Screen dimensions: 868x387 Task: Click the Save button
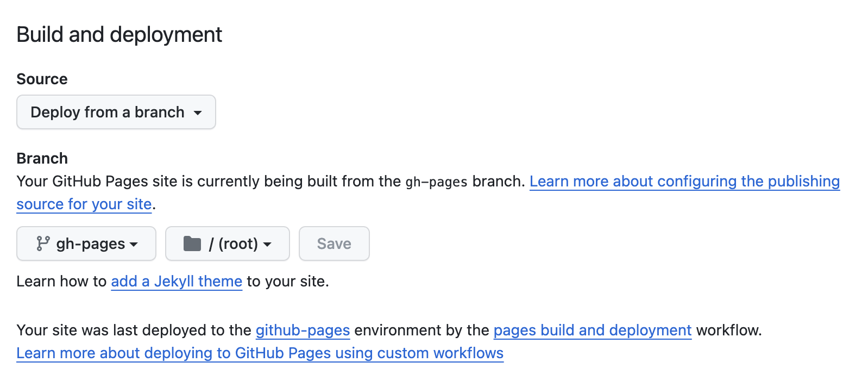(334, 244)
